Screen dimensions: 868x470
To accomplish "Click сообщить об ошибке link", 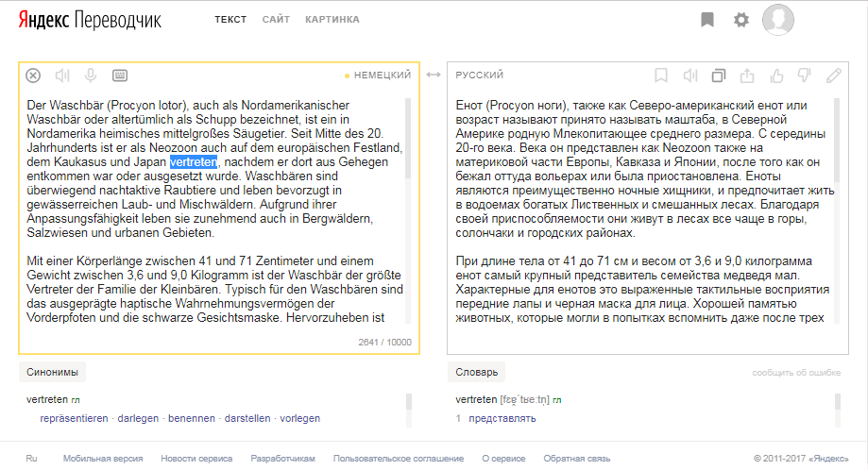I will click(796, 373).
